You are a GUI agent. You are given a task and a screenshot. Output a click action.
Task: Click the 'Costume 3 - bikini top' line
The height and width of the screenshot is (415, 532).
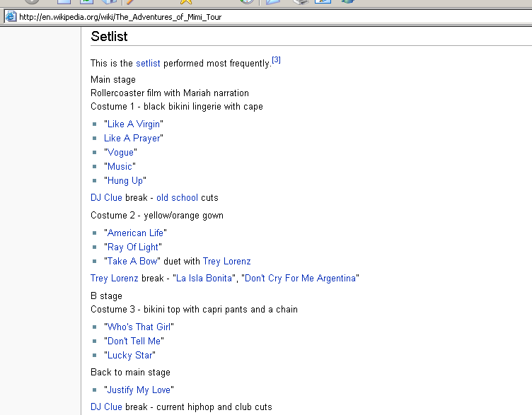click(x=194, y=310)
